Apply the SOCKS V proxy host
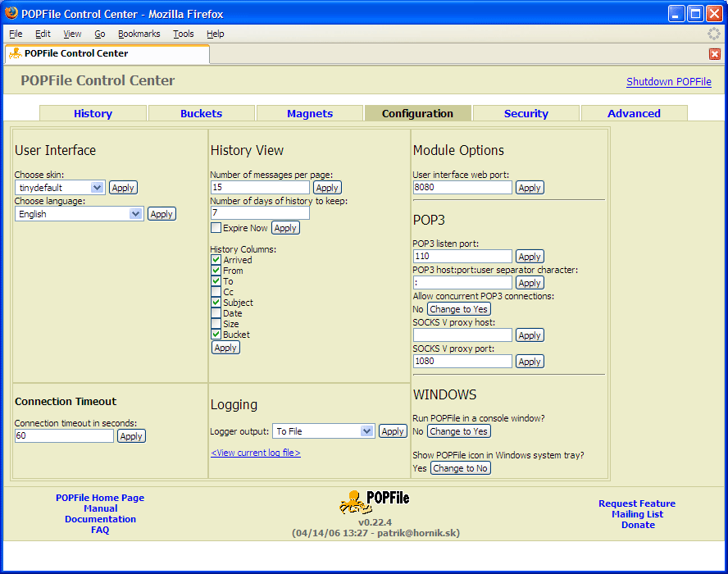Viewport: 728px width, 574px height. (530, 335)
